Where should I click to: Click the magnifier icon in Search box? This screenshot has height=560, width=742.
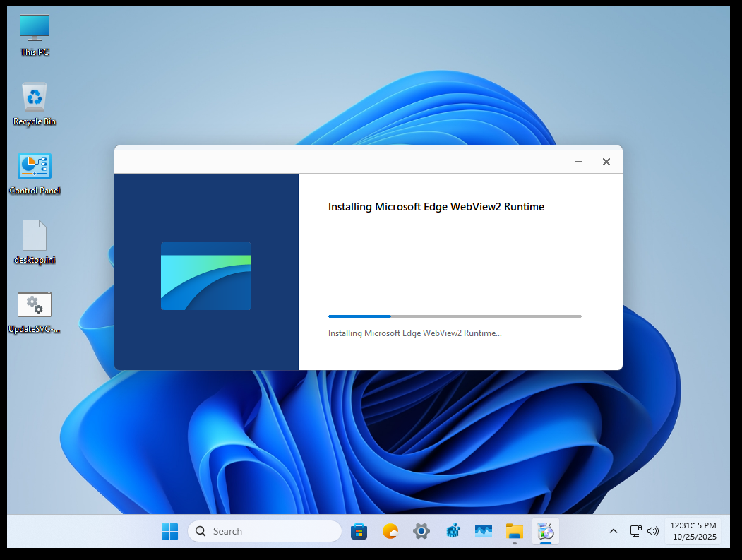[201, 531]
